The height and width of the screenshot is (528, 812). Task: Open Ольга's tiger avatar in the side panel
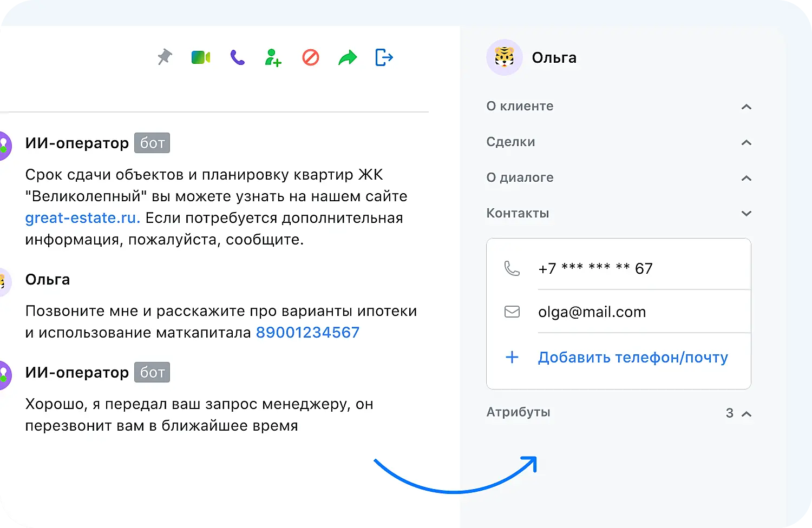pos(505,57)
